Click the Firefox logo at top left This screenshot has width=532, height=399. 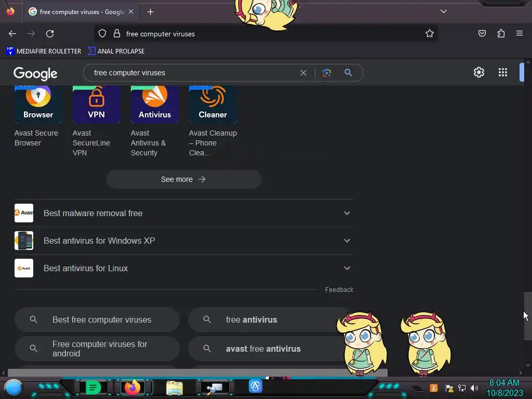pos(10,11)
